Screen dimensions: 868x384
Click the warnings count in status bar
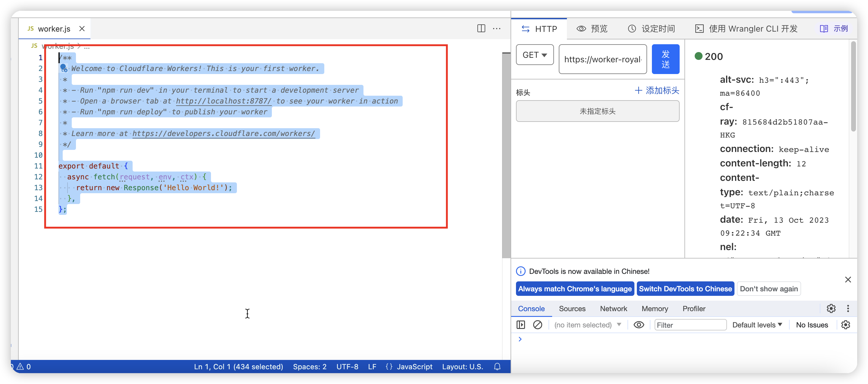(x=24, y=367)
